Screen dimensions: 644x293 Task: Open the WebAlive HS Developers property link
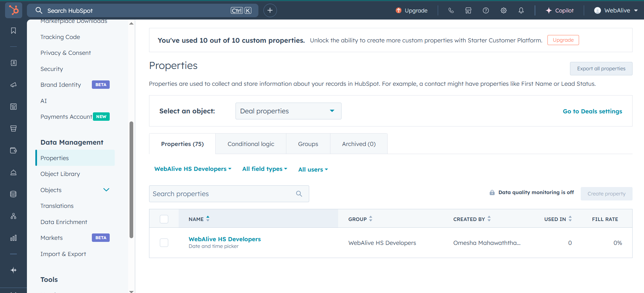tap(225, 239)
